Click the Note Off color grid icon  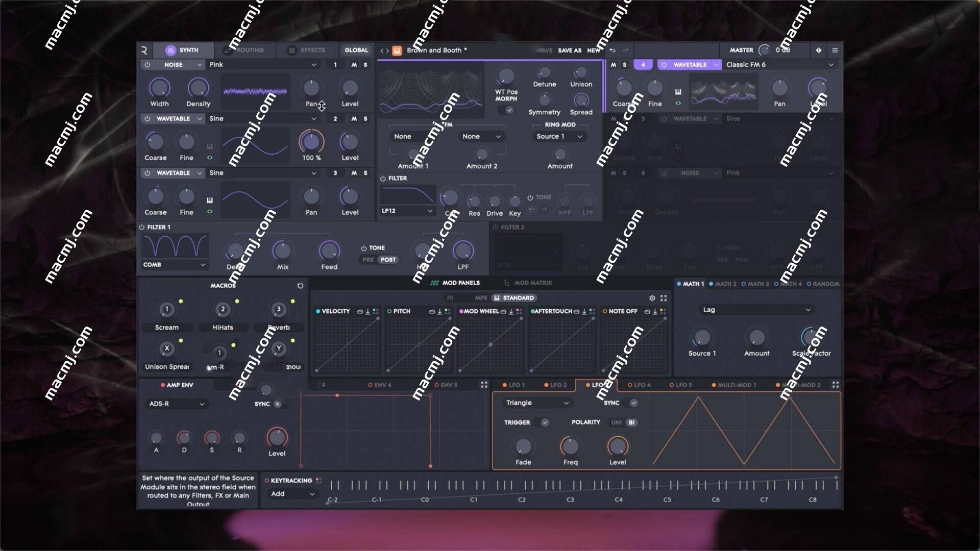[663, 311]
